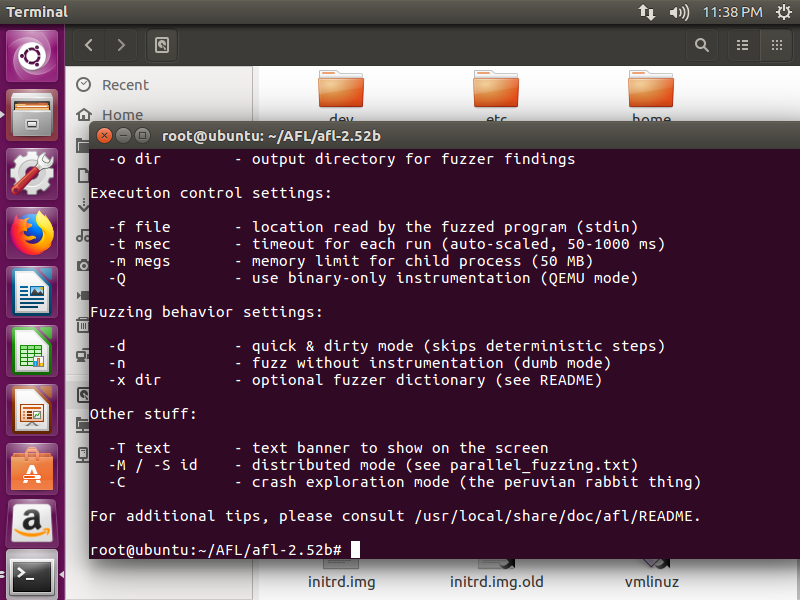Go forward in Files window

[x=121, y=45]
